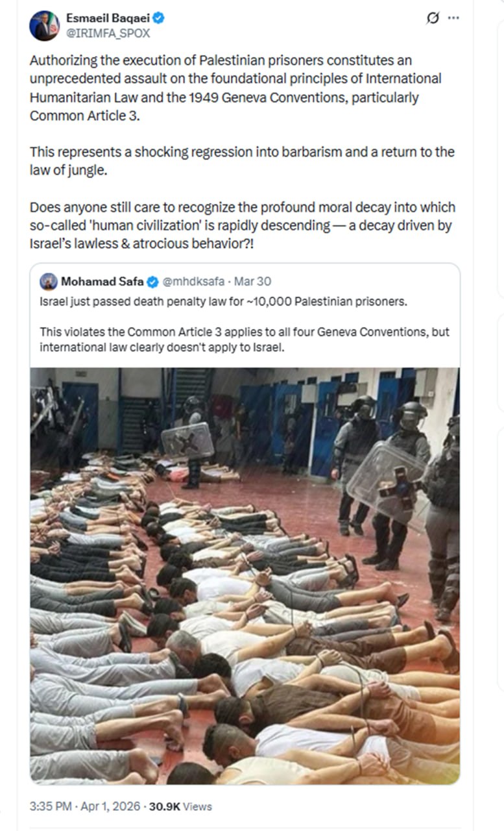Viewport: 504px width, 831px height.
Task: Click the @mhdksafa handle
Action: pos(195,282)
